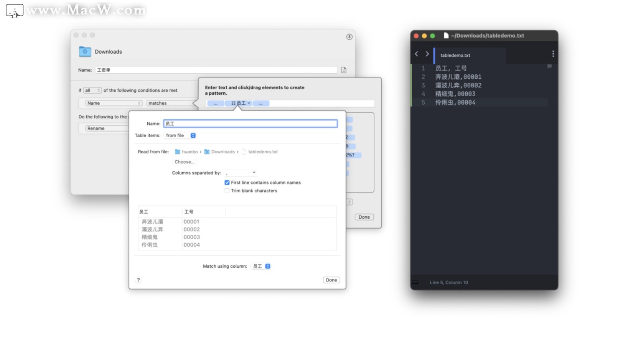The width and height of the screenshot is (644, 342).
Task: Click the 00003 cell in the preview table
Action: pos(191,237)
